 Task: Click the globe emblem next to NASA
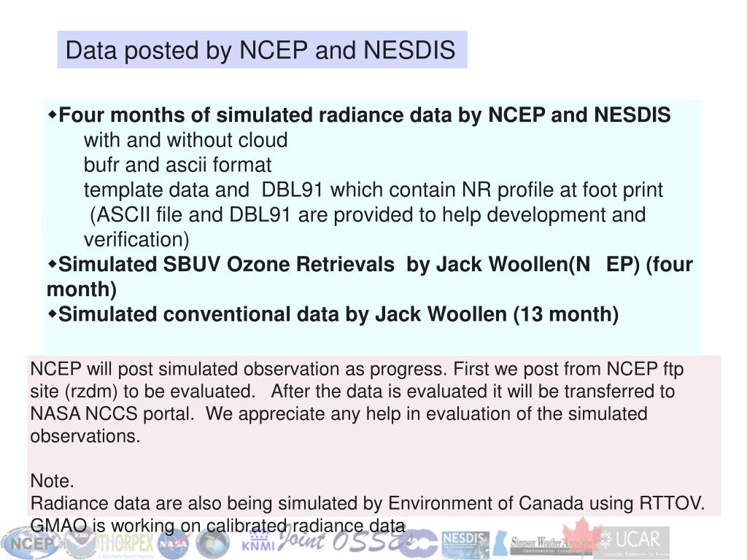(212, 544)
